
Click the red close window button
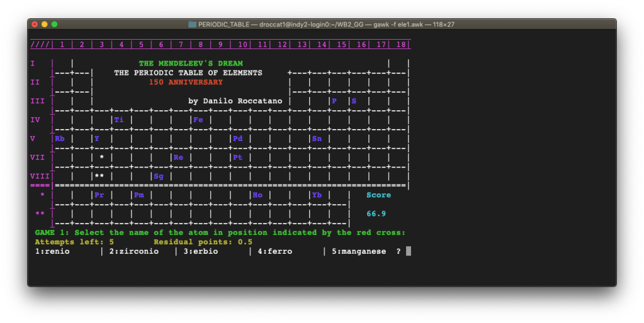(35, 25)
